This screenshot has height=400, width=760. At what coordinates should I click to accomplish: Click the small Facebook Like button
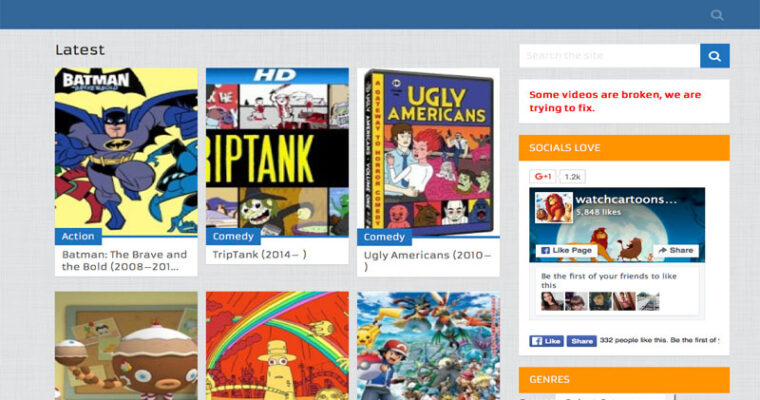point(546,341)
